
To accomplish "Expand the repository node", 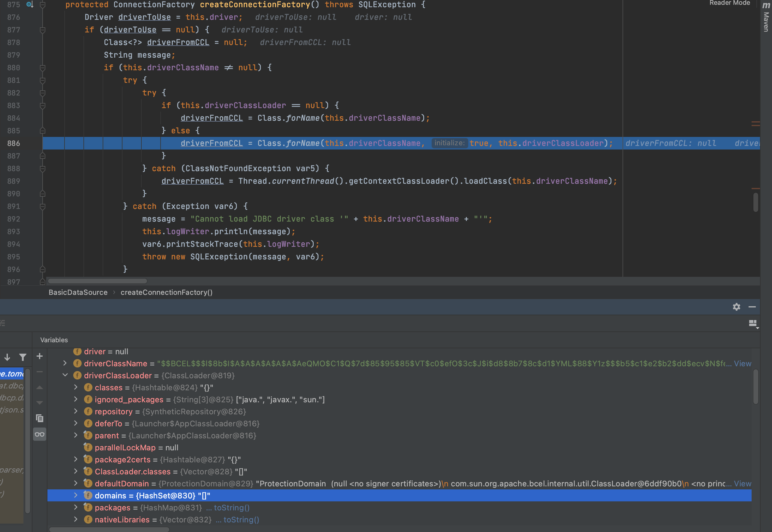I will (x=76, y=411).
